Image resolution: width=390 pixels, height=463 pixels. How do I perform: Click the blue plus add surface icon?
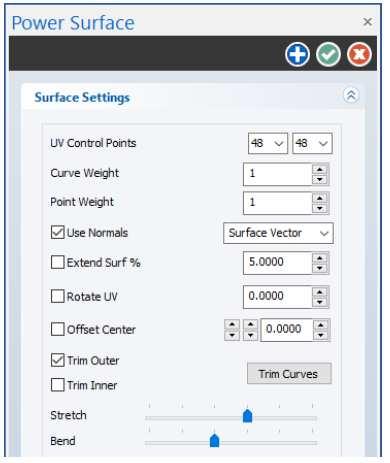tap(297, 54)
